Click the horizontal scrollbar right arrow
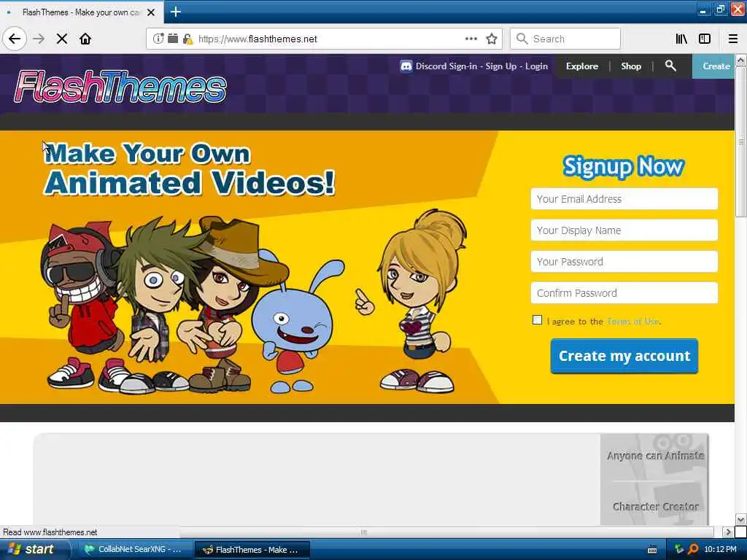Image resolution: width=747 pixels, height=560 pixels. tap(727, 532)
